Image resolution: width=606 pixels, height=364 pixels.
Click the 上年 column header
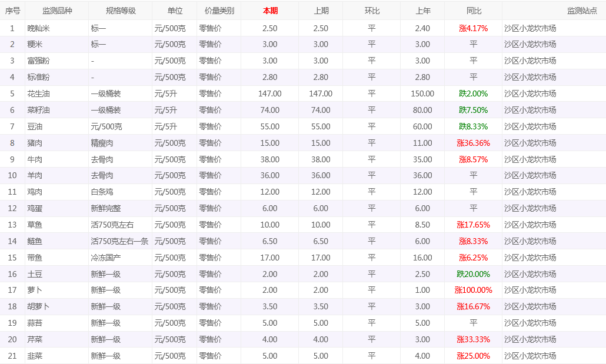423,11
